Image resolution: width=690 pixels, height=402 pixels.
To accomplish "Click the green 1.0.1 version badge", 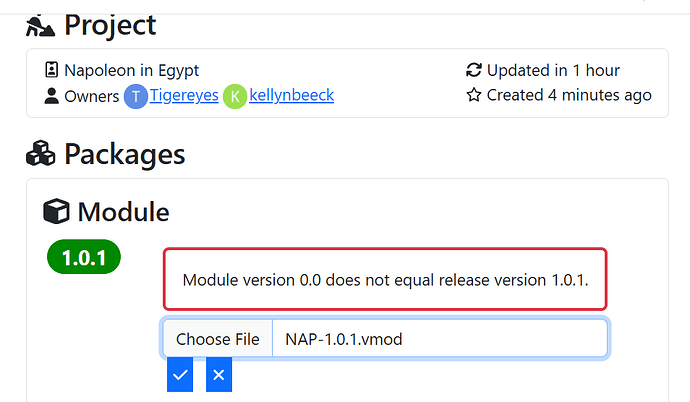I will pos(84,257).
